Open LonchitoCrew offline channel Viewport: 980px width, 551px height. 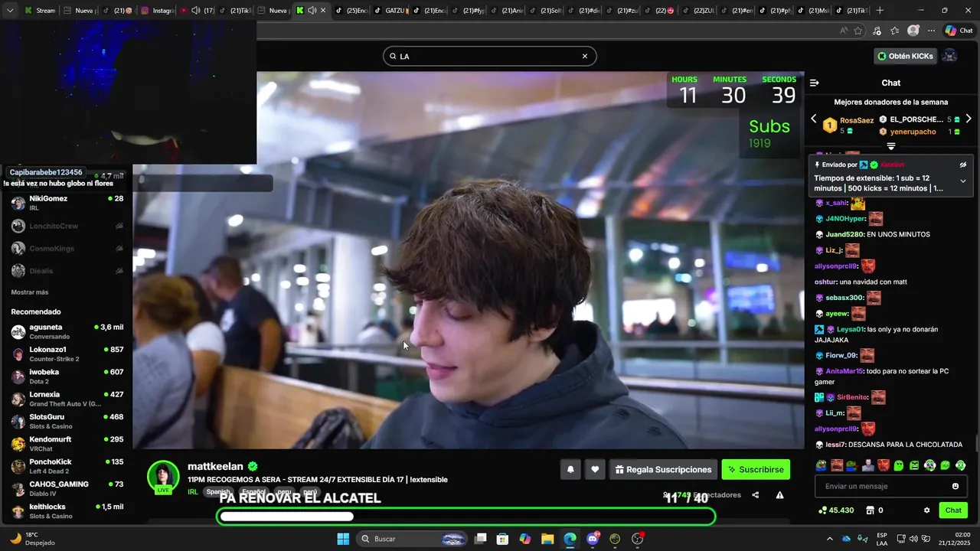(x=67, y=226)
